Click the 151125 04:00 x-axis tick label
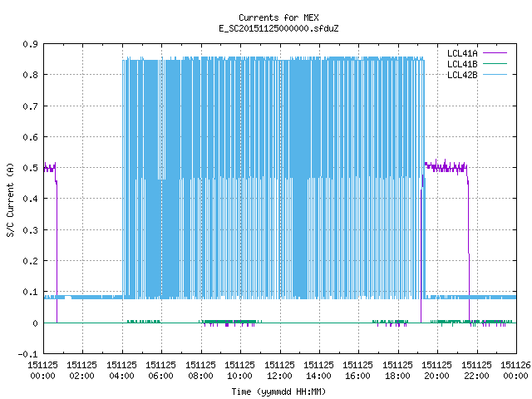 121,370
